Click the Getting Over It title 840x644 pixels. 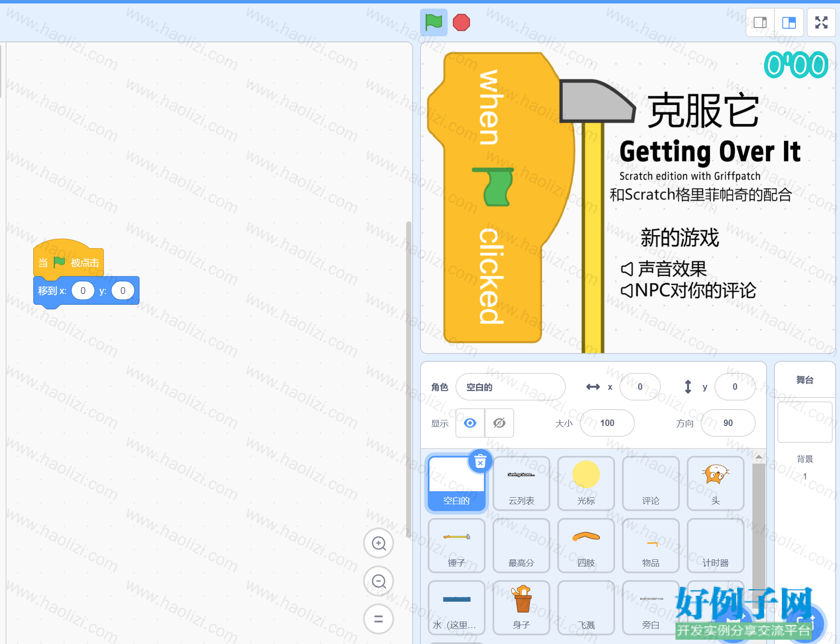(710, 152)
